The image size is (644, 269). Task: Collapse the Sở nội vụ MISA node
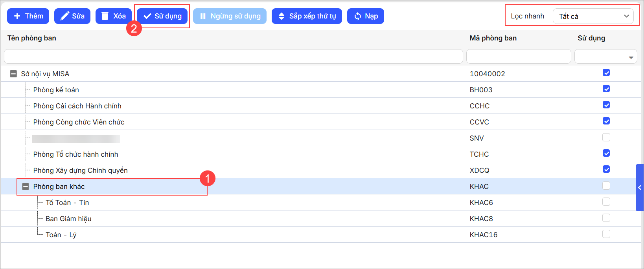[x=13, y=74]
